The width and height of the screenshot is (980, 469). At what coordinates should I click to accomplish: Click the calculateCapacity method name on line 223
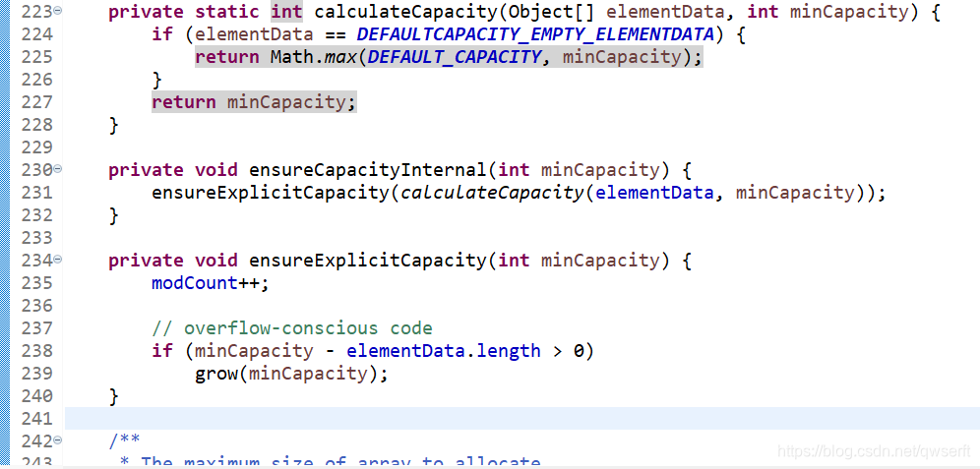[405, 12]
